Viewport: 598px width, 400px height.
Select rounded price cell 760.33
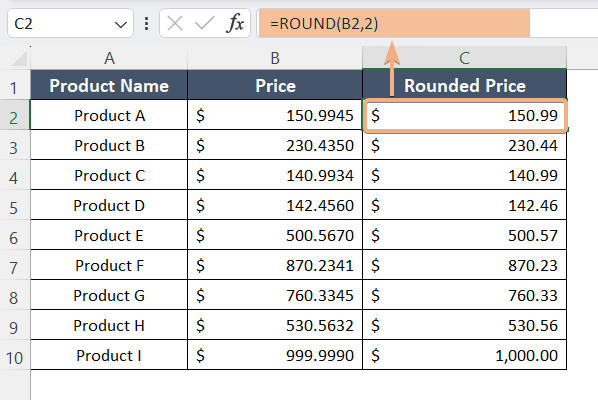pos(465,295)
